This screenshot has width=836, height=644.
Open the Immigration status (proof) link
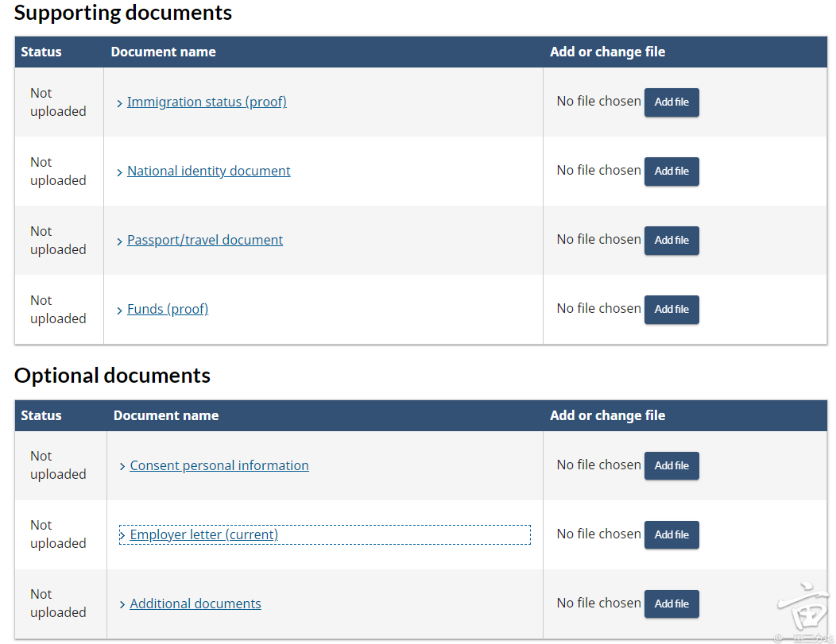pos(207,102)
